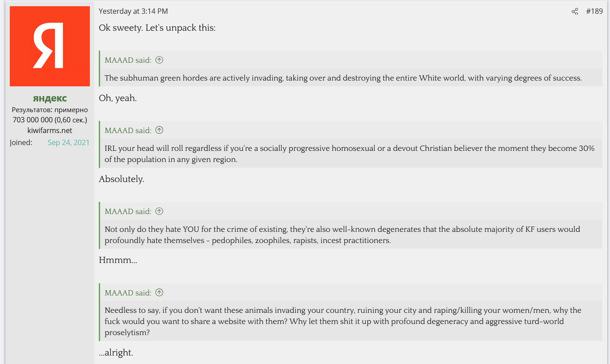
Task: Open the яндекс username profile link
Action: click(x=50, y=98)
